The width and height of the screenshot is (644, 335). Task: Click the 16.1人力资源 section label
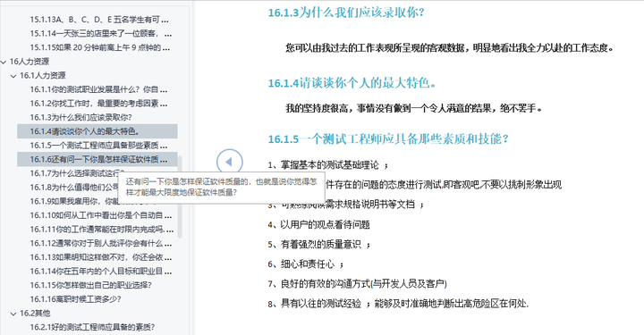coord(43,75)
